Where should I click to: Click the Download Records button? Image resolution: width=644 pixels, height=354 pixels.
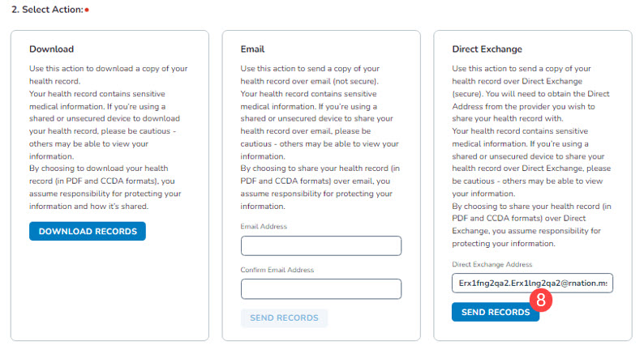click(x=88, y=232)
